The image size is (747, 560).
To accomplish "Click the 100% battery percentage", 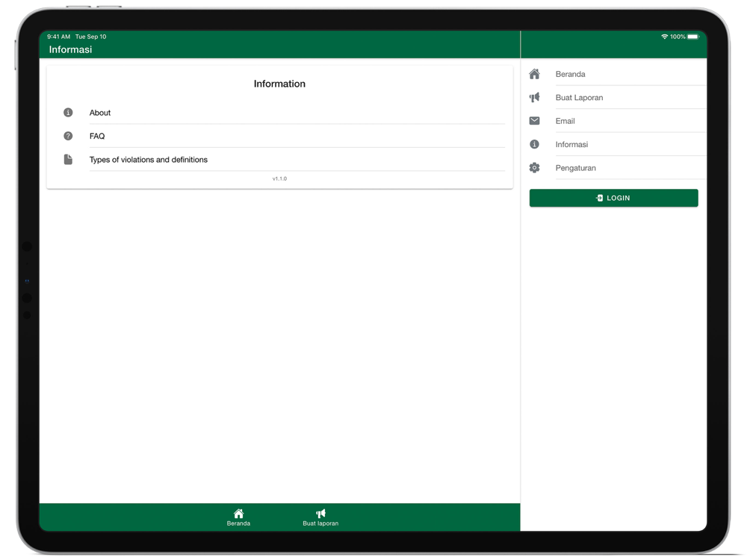I will point(678,37).
